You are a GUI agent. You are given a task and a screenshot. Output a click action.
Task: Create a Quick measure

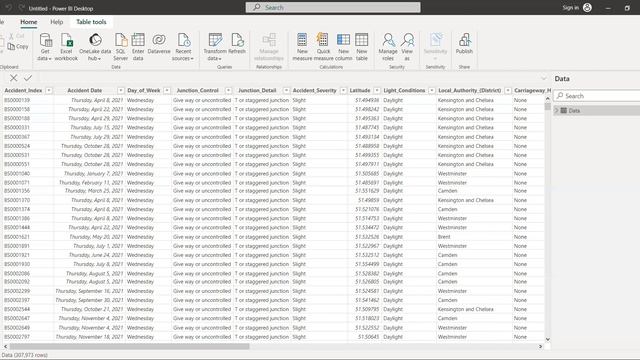(323, 47)
